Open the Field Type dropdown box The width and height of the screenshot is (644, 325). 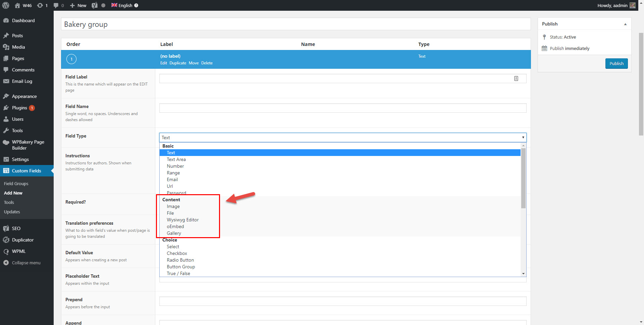click(x=342, y=138)
